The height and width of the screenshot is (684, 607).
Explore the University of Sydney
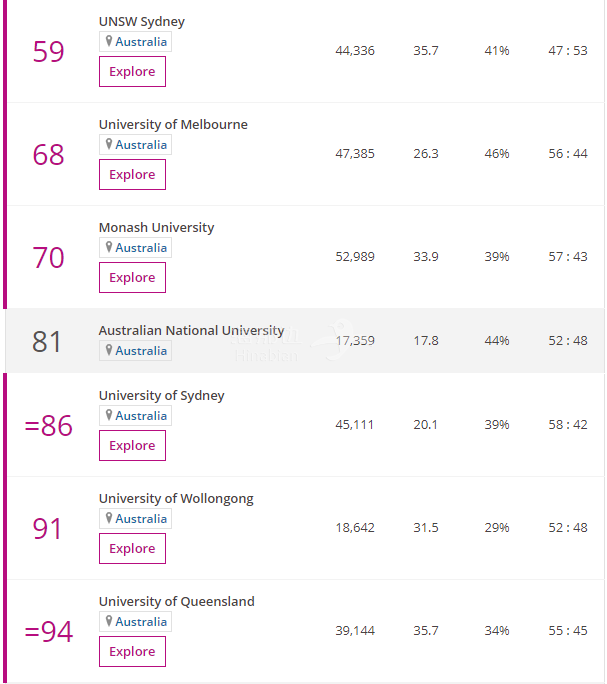tap(132, 445)
